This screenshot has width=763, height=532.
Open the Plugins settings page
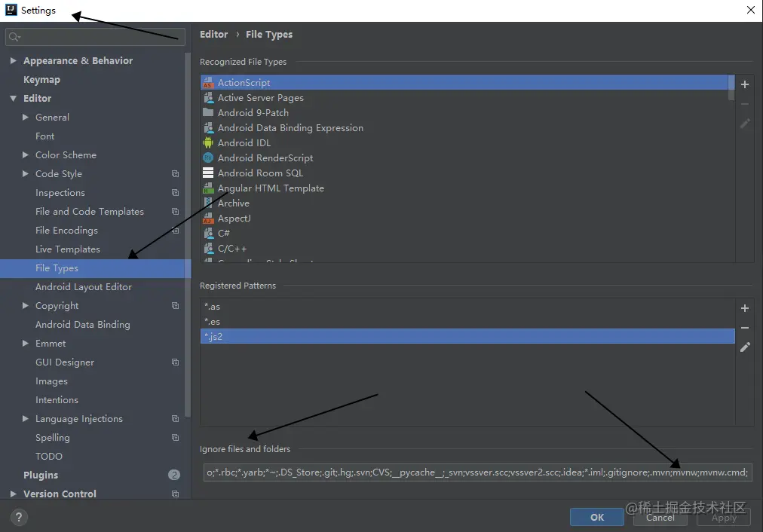[41, 475]
